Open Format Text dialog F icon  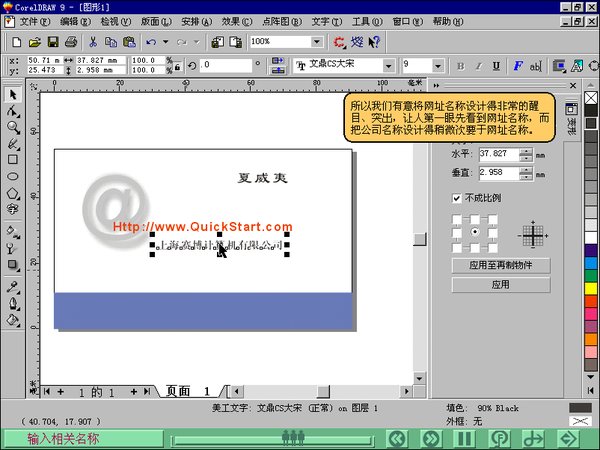[x=518, y=66]
